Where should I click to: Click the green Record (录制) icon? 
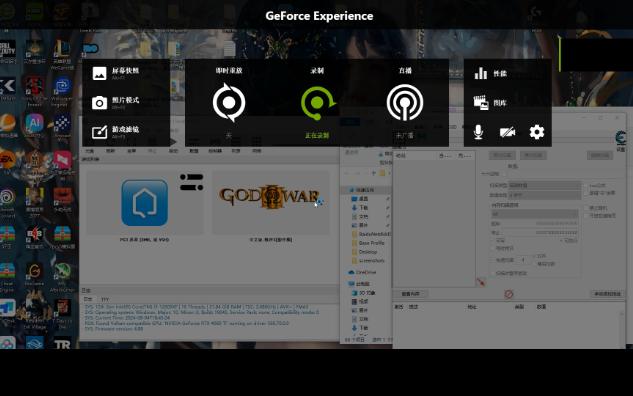pyautogui.click(x=318, y=103)
